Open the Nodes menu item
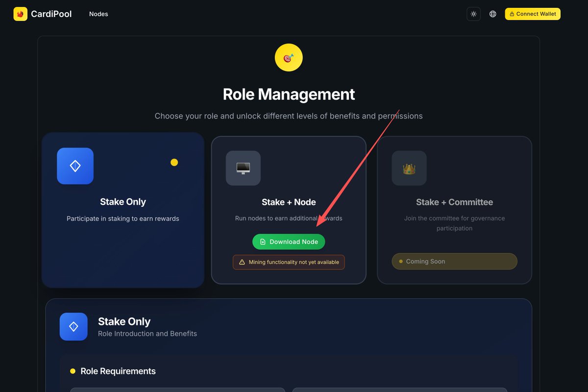 (98, 14)
